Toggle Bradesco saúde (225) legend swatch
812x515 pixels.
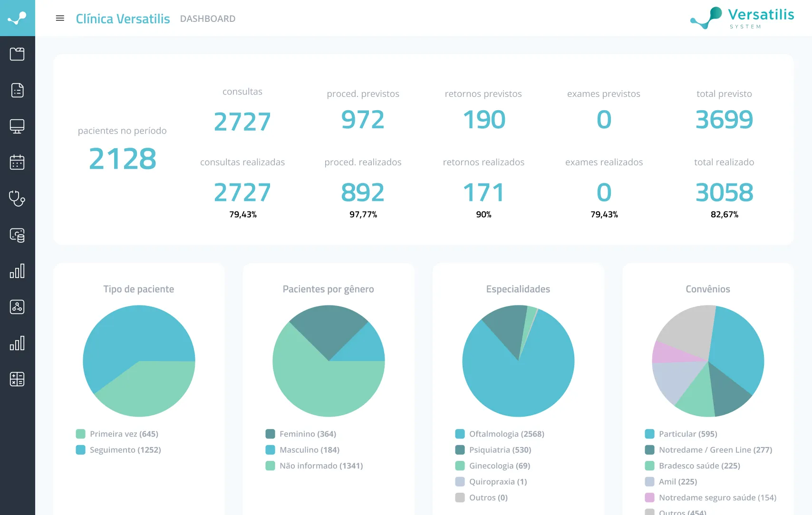point(649,466)
